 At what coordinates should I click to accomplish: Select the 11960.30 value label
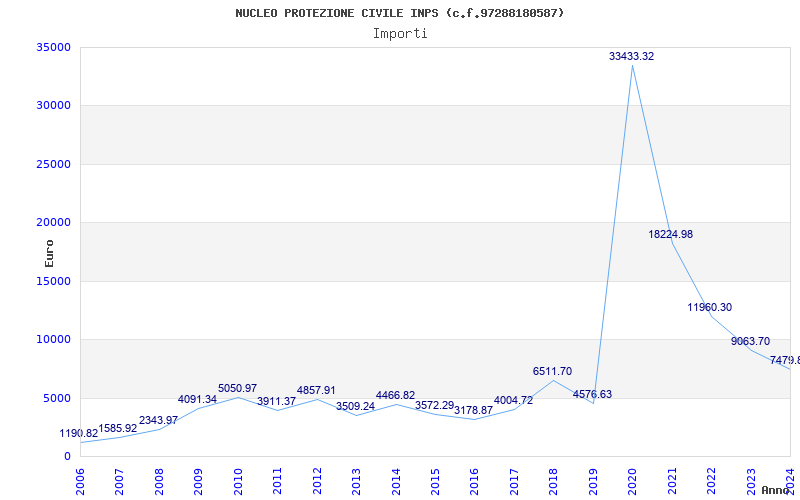tap(709, 308)
